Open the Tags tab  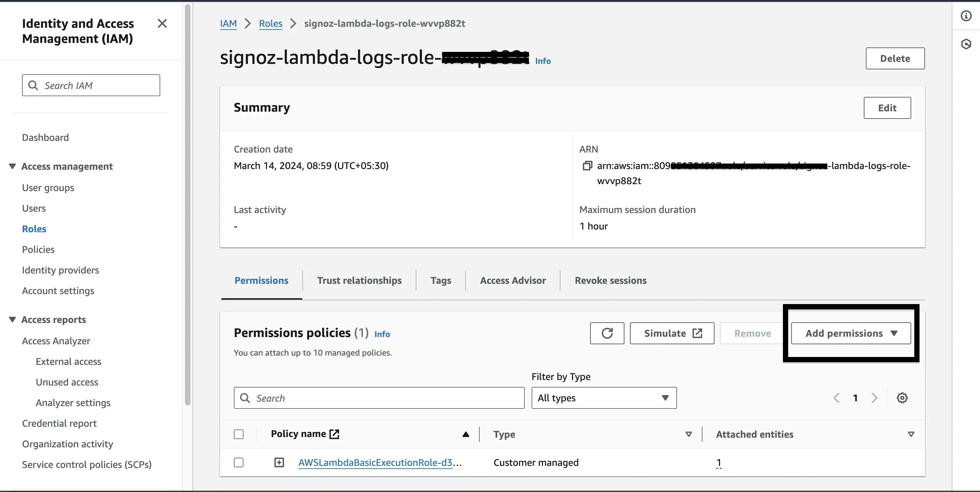[440, 281]
